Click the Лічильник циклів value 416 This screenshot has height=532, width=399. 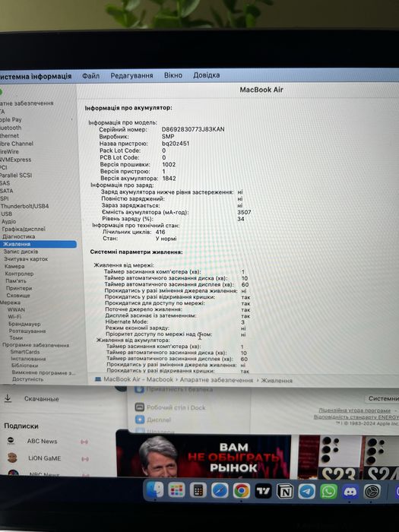click(160, 232)
